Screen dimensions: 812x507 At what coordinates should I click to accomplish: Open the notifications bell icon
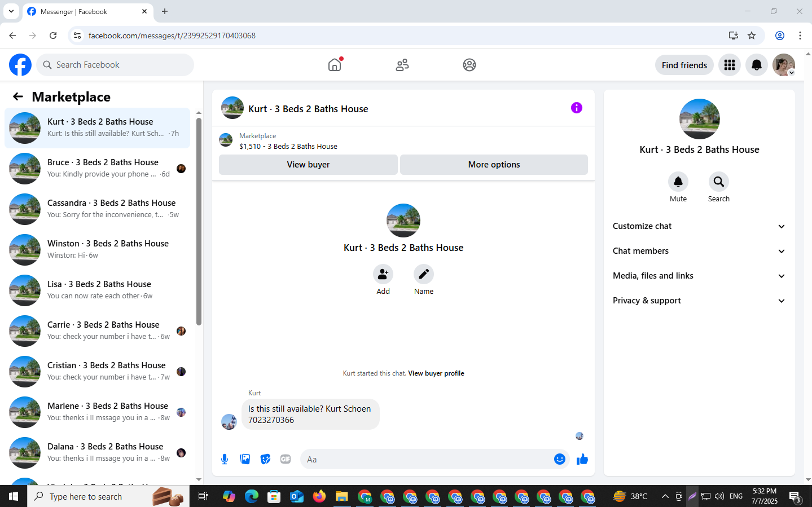(x=757, y=65)
